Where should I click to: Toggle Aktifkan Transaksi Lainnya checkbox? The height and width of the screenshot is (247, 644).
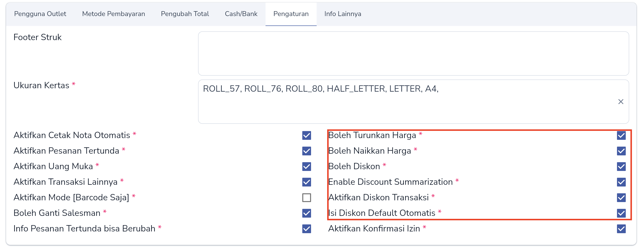tap(306, 182)
